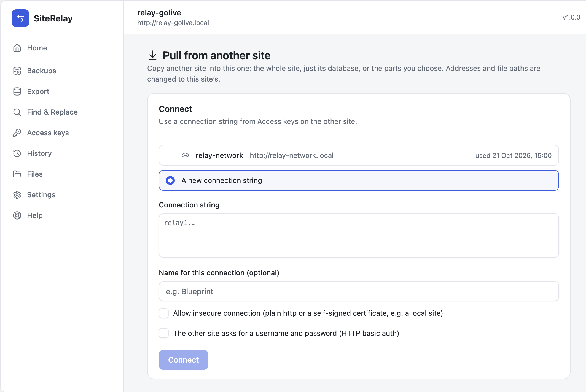Click the Export stack icon

[17, 91]
